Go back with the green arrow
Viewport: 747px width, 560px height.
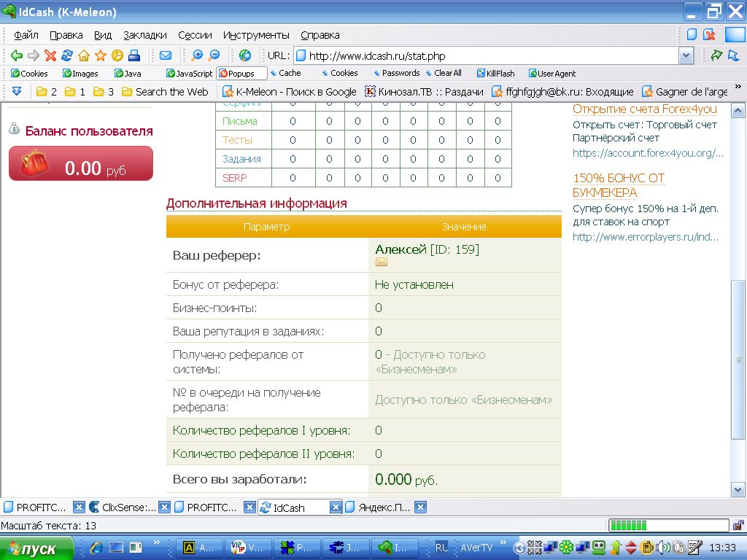(x=17, y=55)
